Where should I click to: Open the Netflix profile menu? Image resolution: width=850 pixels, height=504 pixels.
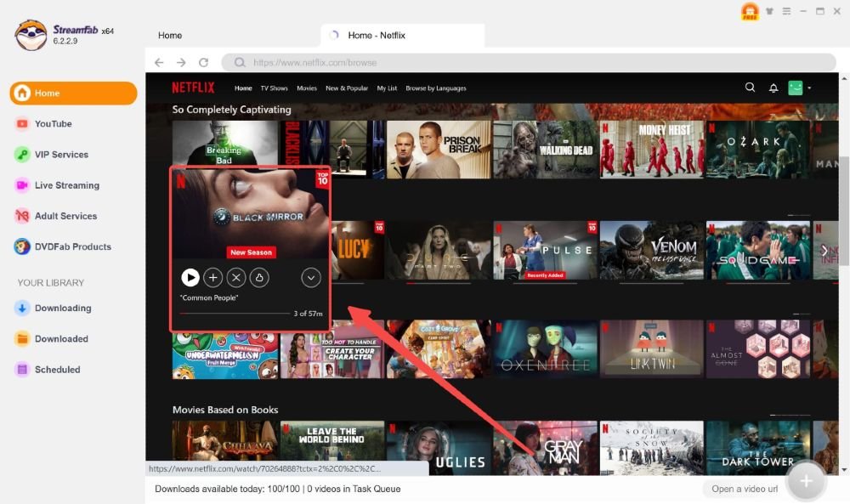(794, 87)
